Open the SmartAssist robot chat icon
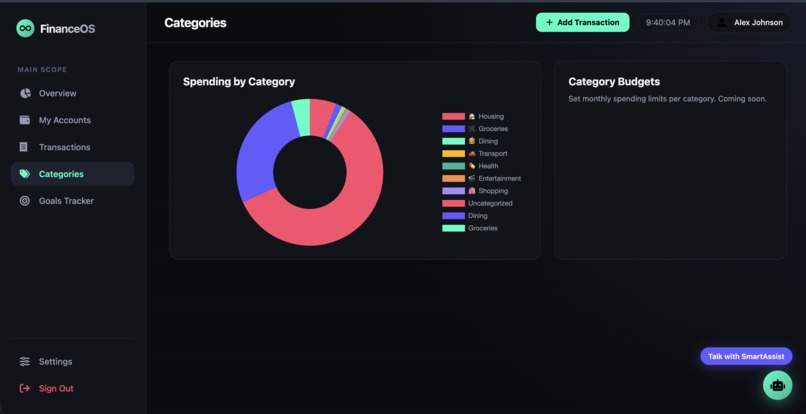Image resolution: width=806 pixels, height=414 pixels. (777, 385)
